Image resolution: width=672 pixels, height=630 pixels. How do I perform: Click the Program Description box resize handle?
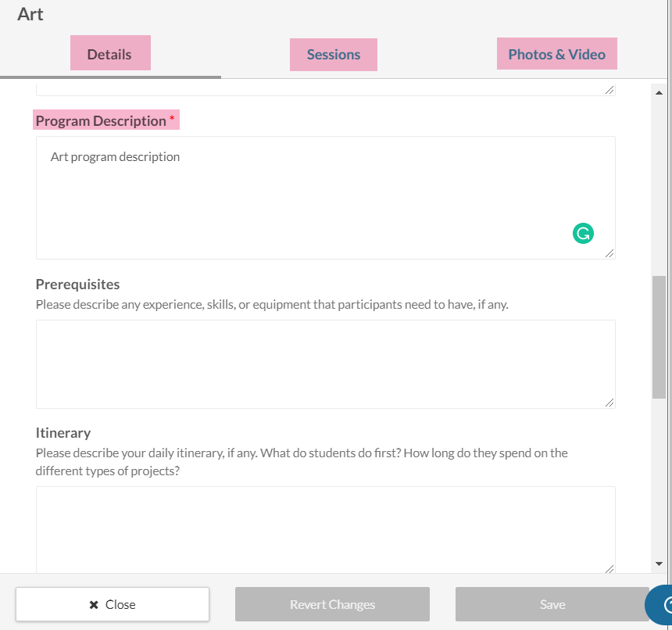click(609, 252)
